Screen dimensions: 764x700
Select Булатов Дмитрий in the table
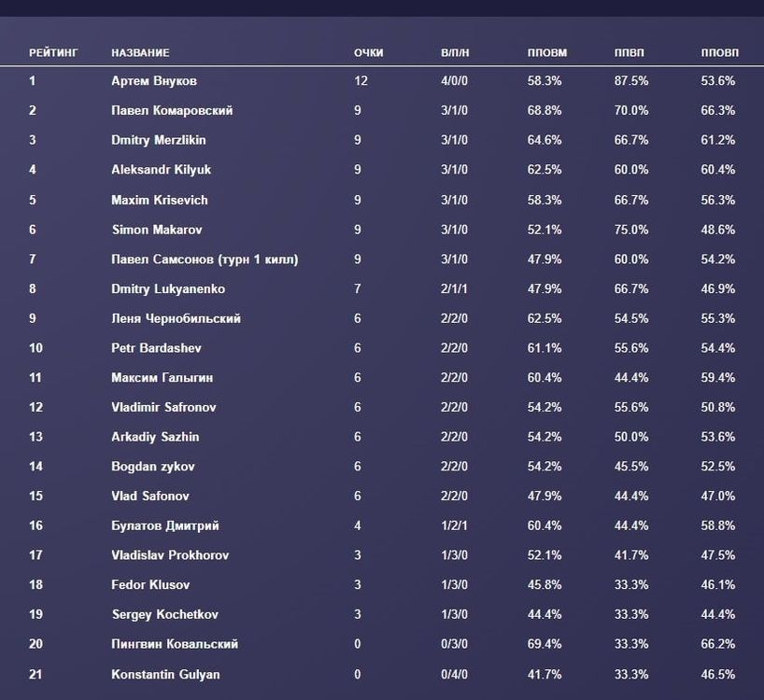[x=165, y=525]
